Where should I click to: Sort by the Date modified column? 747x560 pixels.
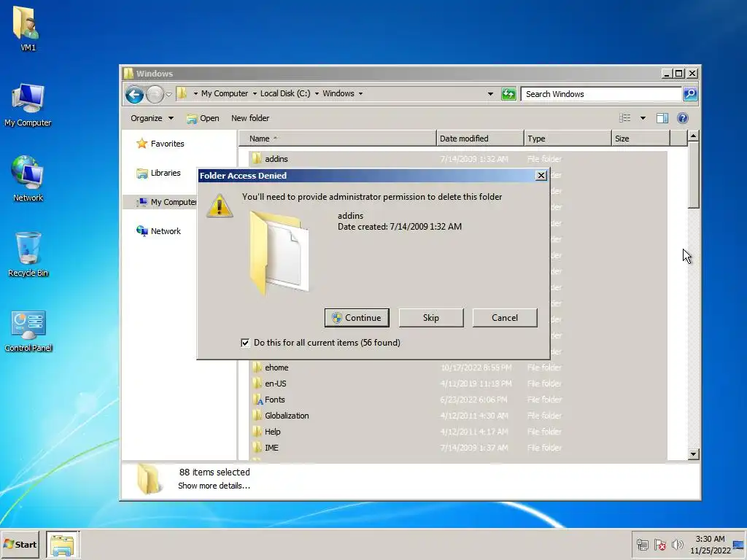[x=480, y=139]
